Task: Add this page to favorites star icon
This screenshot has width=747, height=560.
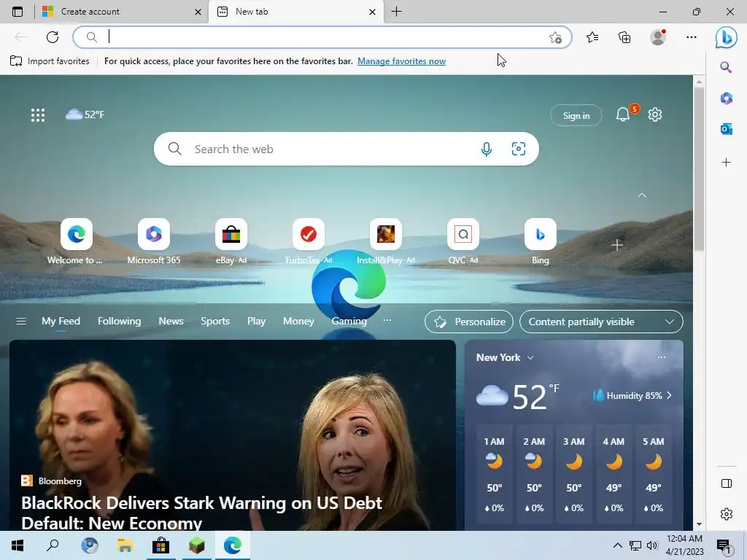Action: (555, 38)
